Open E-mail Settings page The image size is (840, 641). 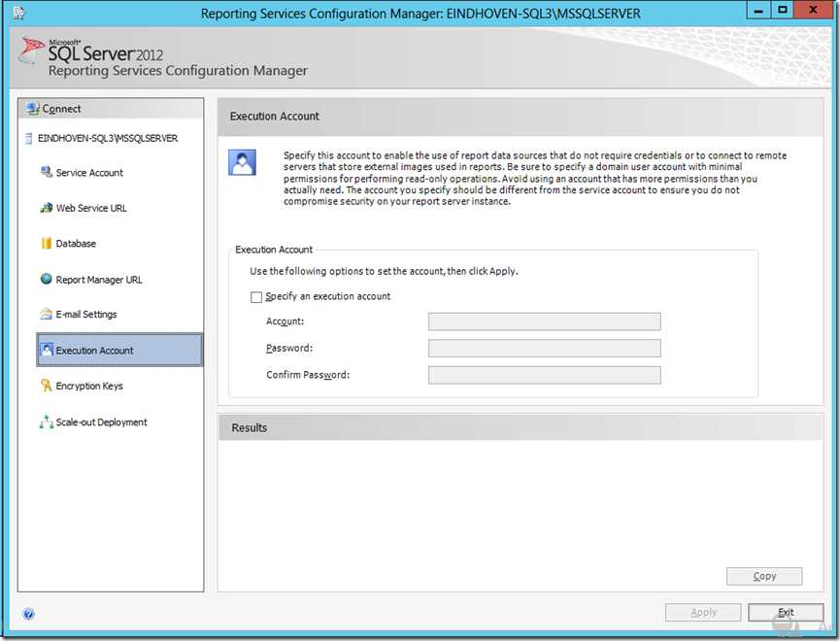[86, 314]
